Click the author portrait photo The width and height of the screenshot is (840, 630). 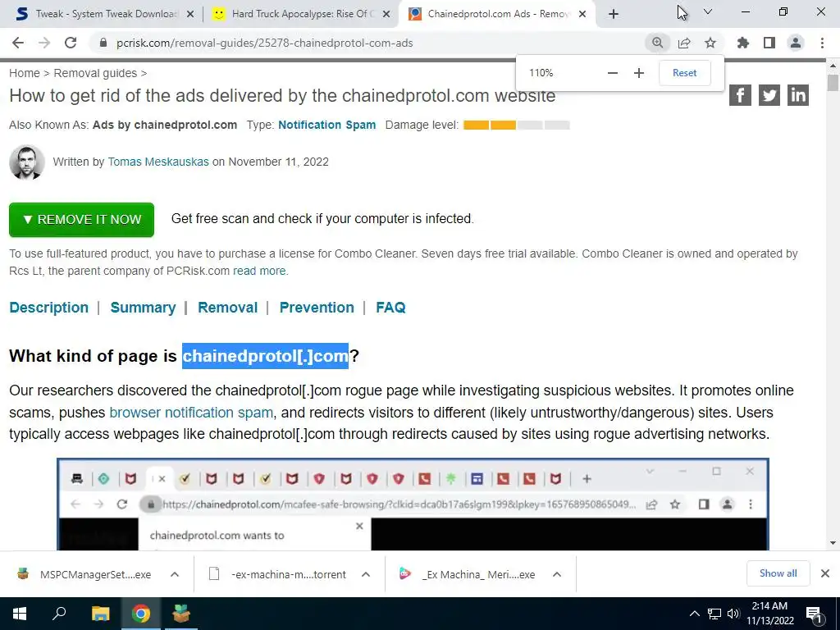(27, 162)
